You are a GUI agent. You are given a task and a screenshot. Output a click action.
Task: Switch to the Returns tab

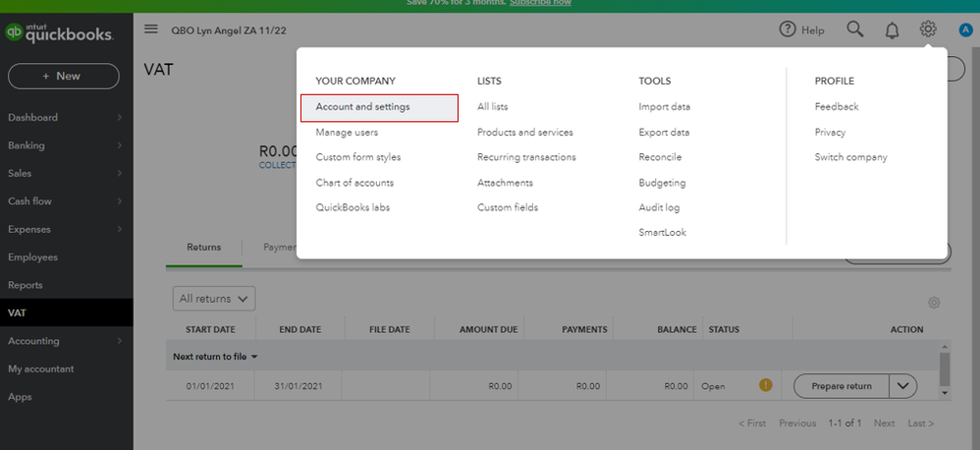(203, 248)
